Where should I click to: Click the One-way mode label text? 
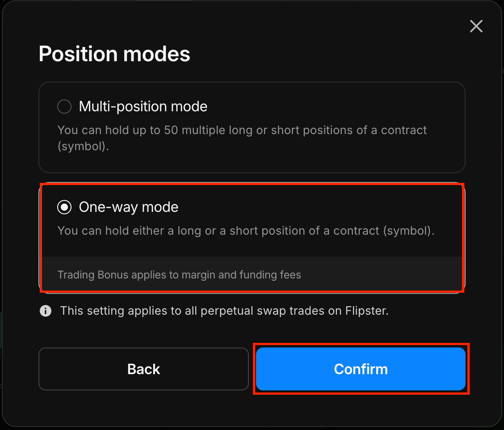tap(129, 207)
